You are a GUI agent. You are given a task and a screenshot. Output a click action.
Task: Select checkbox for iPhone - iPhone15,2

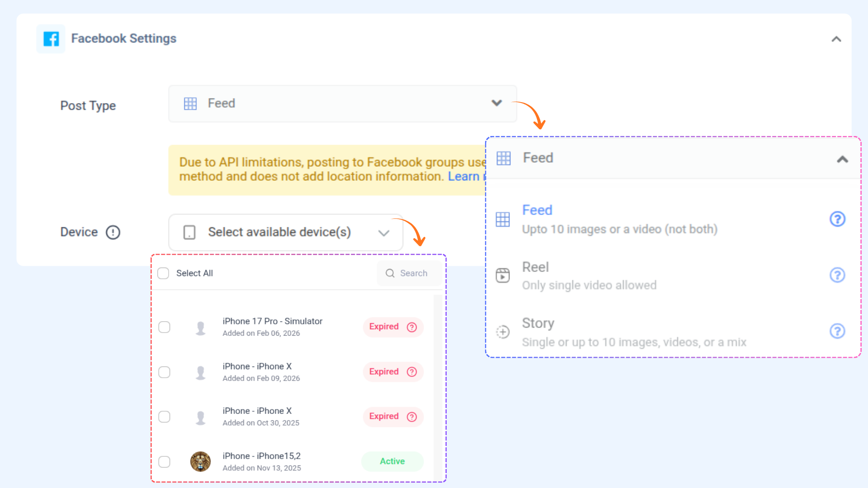[x=165, y=462]
